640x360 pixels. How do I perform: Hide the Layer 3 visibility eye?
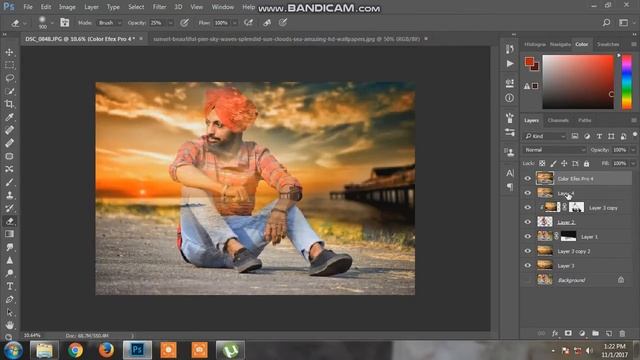tap(528, 266)
